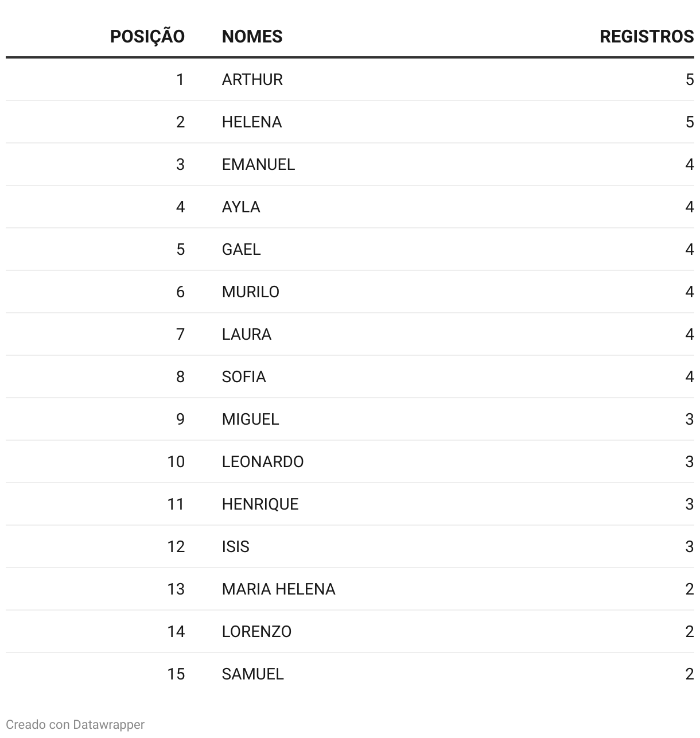The height and width of the screenshot is (738, 700).
Task: Select the MARIA HELENA name cell
Action: (278, 589)
